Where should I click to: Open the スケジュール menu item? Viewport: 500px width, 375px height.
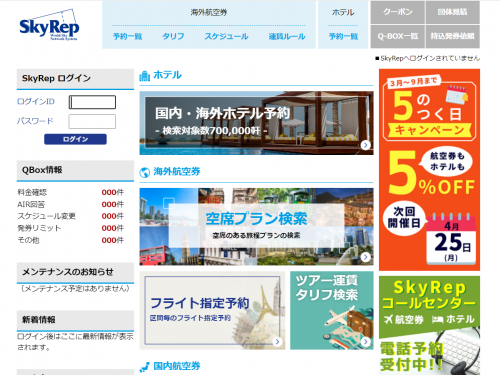pos(226,36)
